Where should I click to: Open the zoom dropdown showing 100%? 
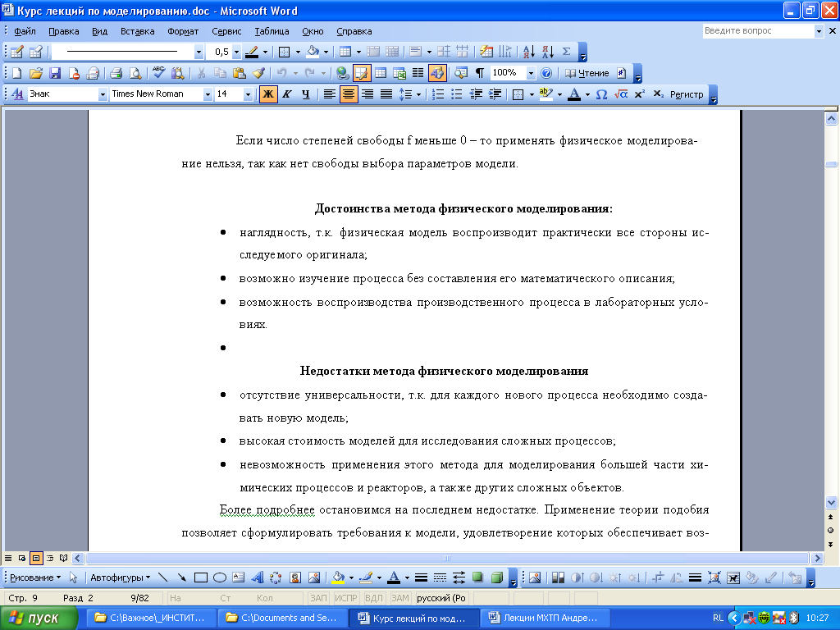(x=531, y=73)
